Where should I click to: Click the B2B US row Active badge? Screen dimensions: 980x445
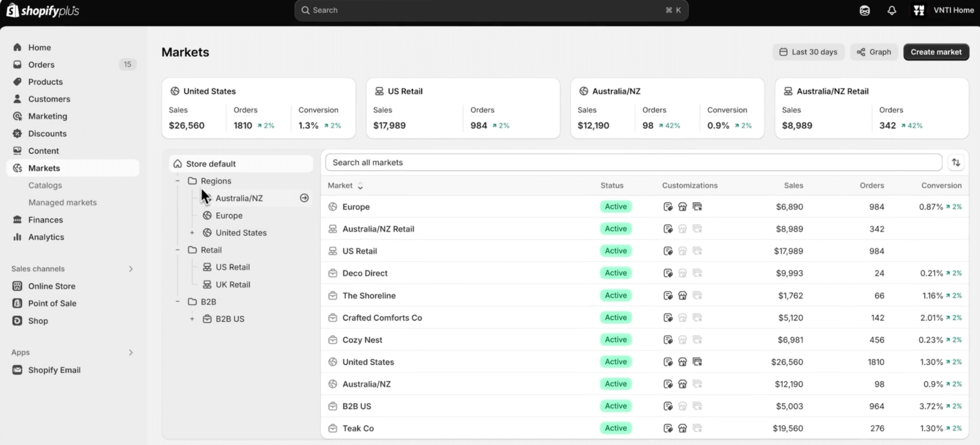[615, 406]
